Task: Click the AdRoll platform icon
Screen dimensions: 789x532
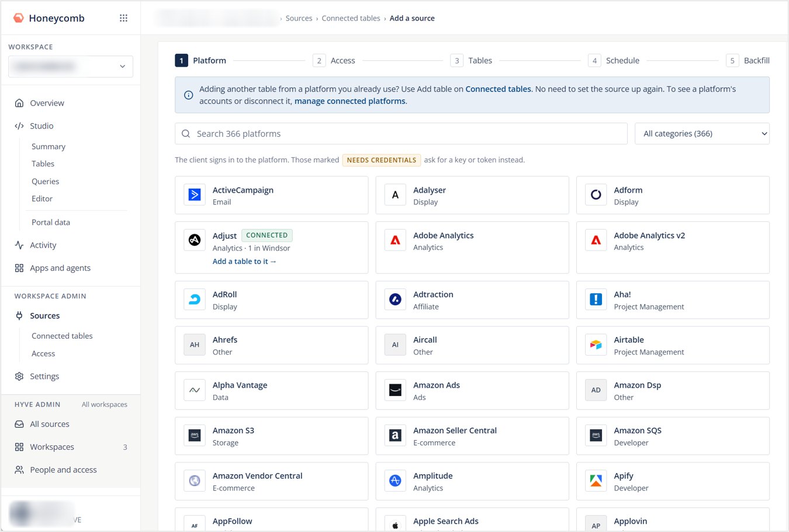Action: pos(195,300)
